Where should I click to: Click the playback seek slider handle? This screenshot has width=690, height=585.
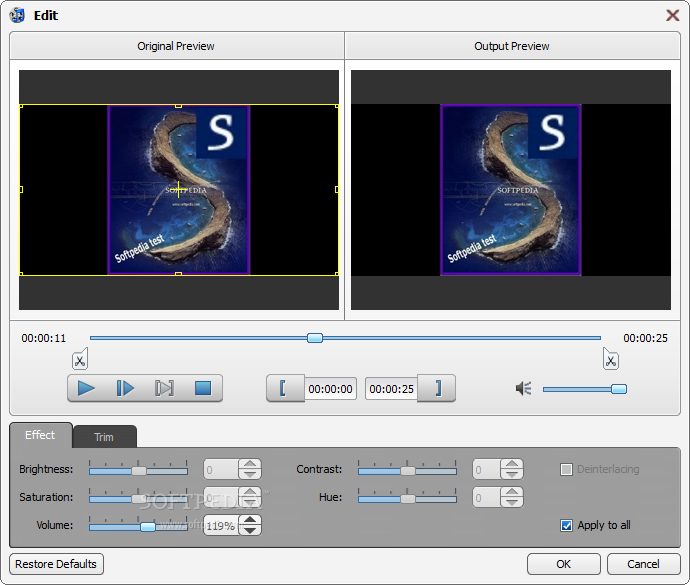(315, 338)
